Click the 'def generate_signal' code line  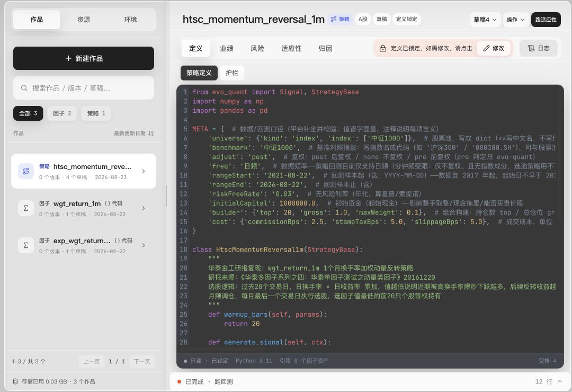pos(269,342)
